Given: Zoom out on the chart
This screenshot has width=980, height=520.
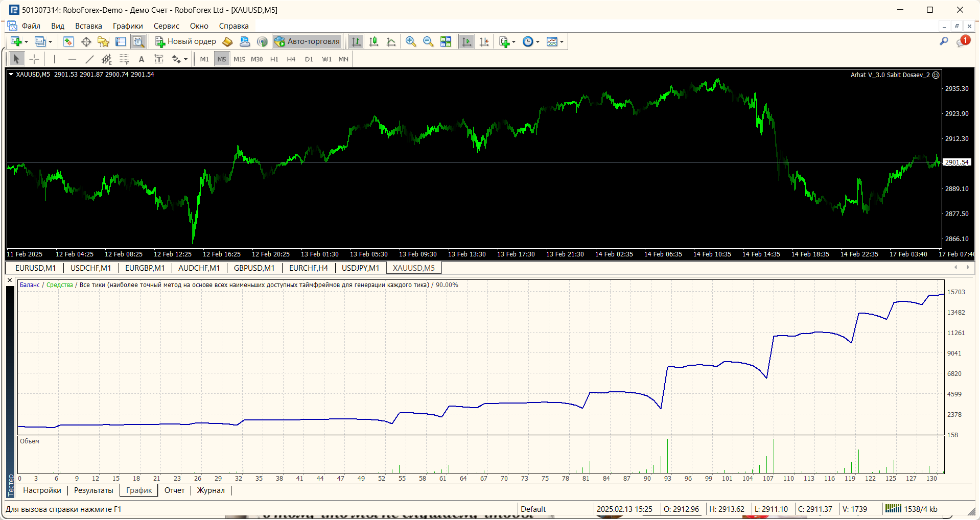Looking at the screenshot, I should 428,41.
